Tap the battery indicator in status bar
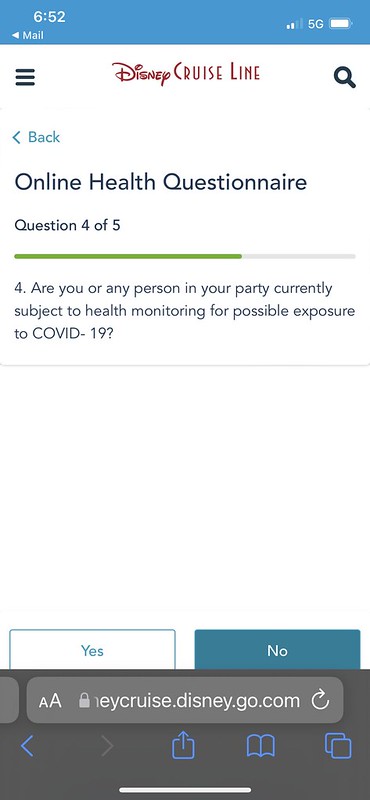 coord(341,23)
